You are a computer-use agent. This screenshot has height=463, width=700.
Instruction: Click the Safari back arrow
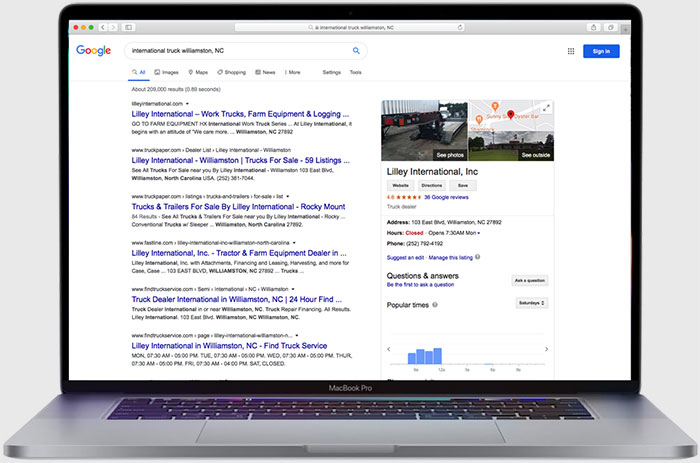pos(103,27)
